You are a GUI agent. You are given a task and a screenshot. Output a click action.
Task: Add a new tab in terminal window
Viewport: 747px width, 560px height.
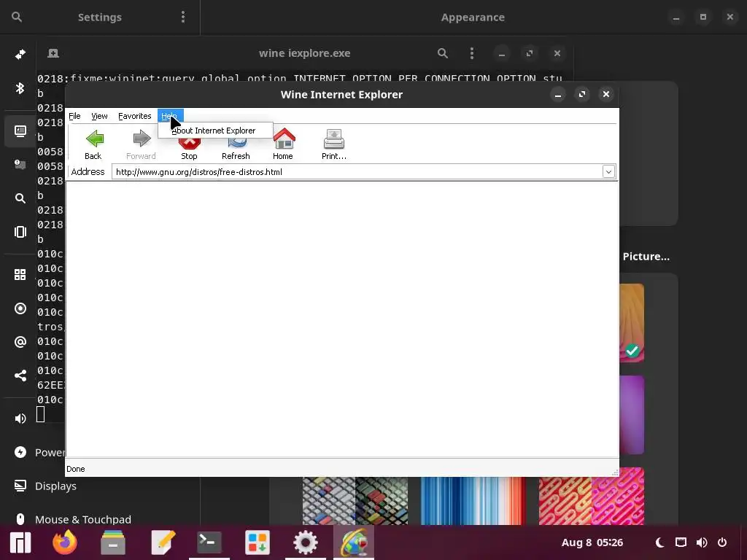click(53, 53)
